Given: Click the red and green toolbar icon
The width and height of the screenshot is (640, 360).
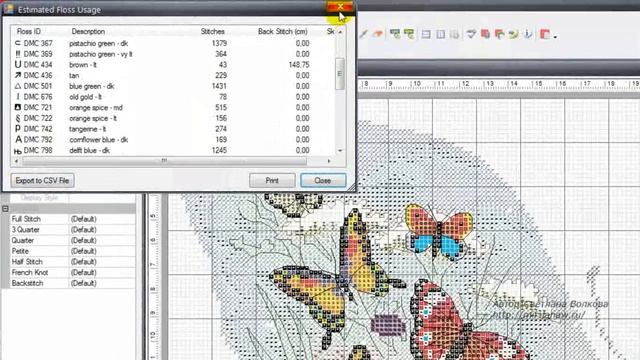Looking at the screenshot, I should [499, 34].
